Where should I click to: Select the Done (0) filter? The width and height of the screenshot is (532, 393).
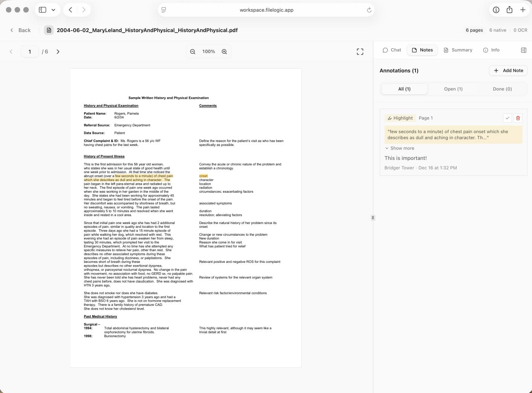pos(502,89)
